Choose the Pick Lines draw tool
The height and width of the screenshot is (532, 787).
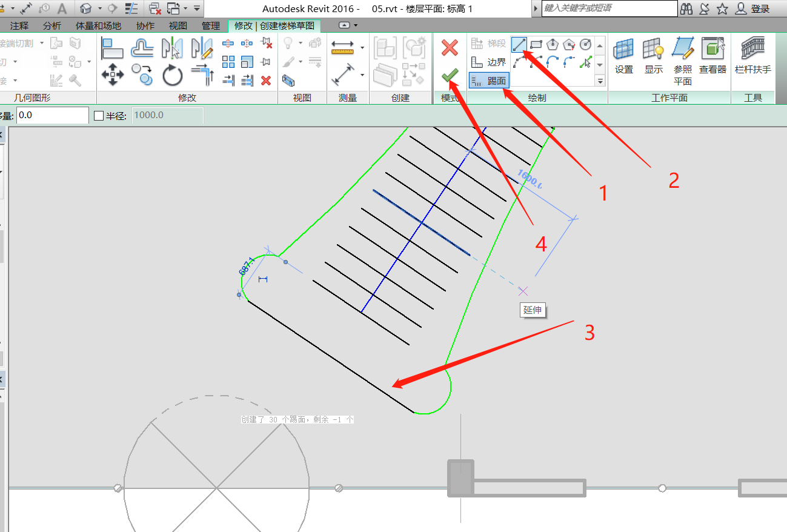coord(586,61)
